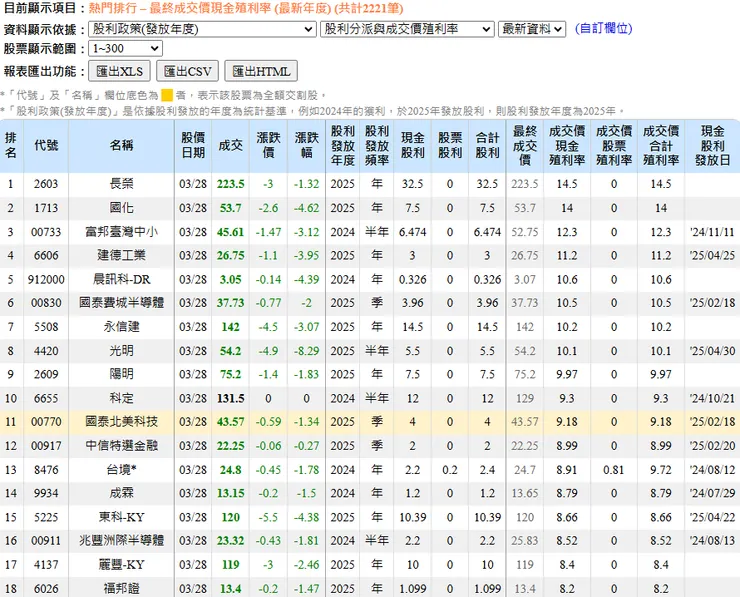Click stock name 台境*
The image size is (740, 597).
(x=121, y=470)
